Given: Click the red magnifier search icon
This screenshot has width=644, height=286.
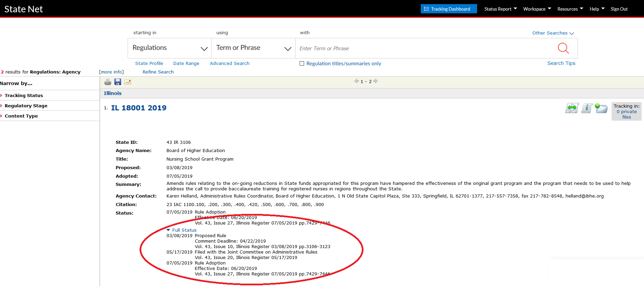Looking at the screenshot, I should pyautogui.click(x=563, y=48).
